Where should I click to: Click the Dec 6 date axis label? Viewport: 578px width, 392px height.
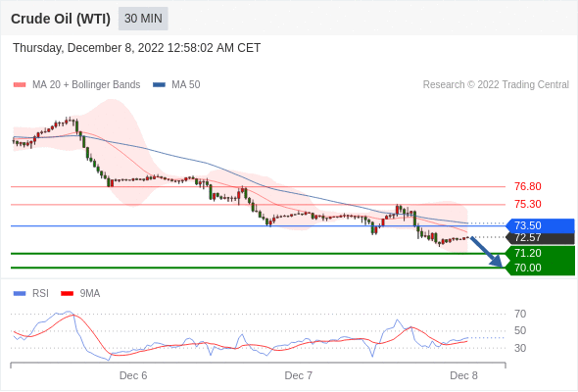(133, 375)
